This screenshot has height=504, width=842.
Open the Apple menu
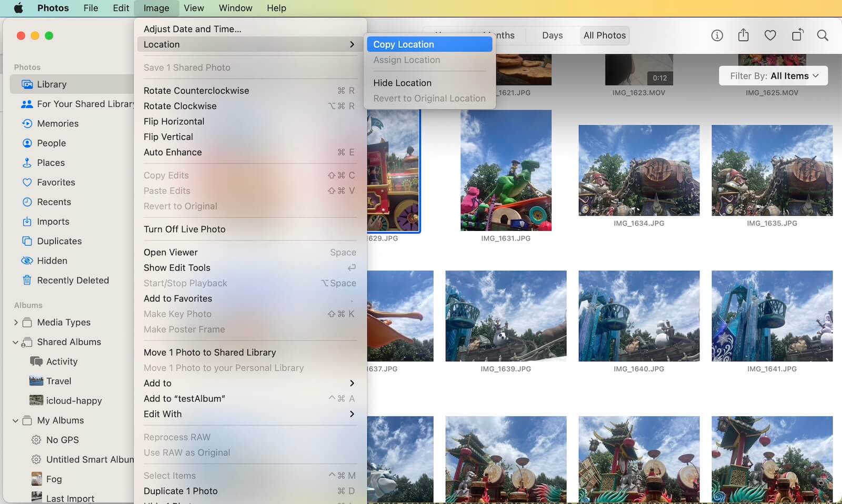[x=18, y=8]
